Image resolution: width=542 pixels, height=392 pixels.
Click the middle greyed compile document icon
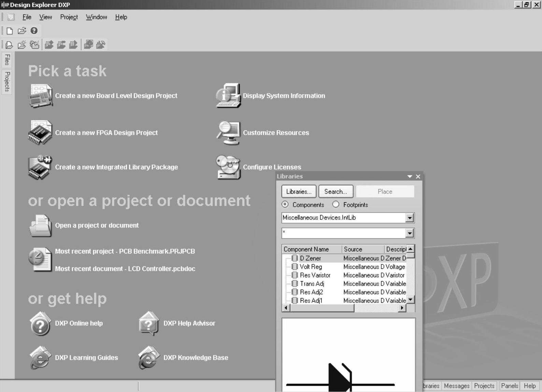pos(61,45)
